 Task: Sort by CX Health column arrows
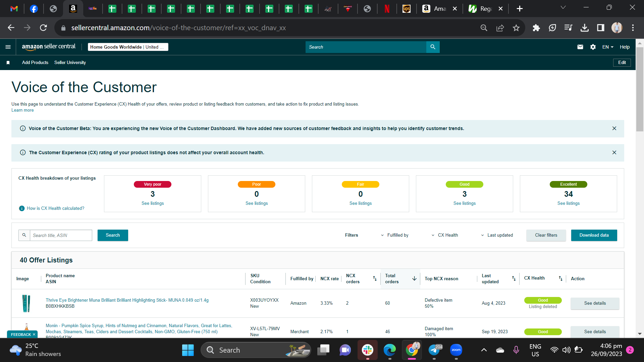tap(560, 279)
